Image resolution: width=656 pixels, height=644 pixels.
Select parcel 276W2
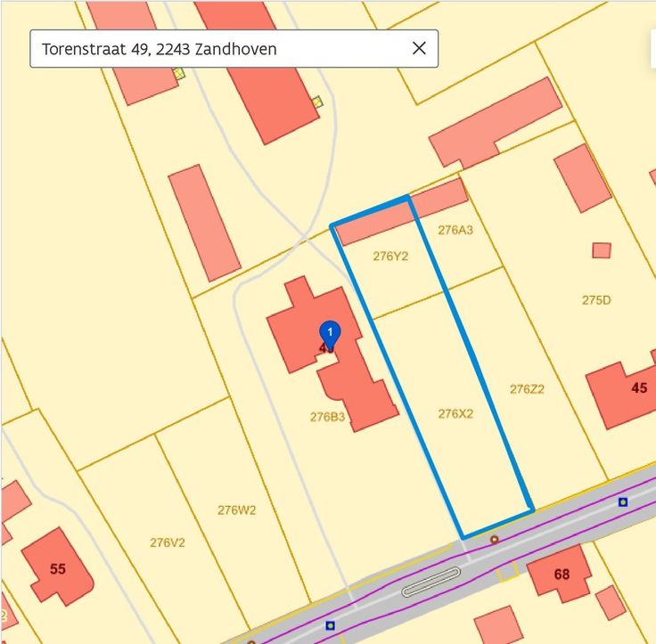[236, 510]
